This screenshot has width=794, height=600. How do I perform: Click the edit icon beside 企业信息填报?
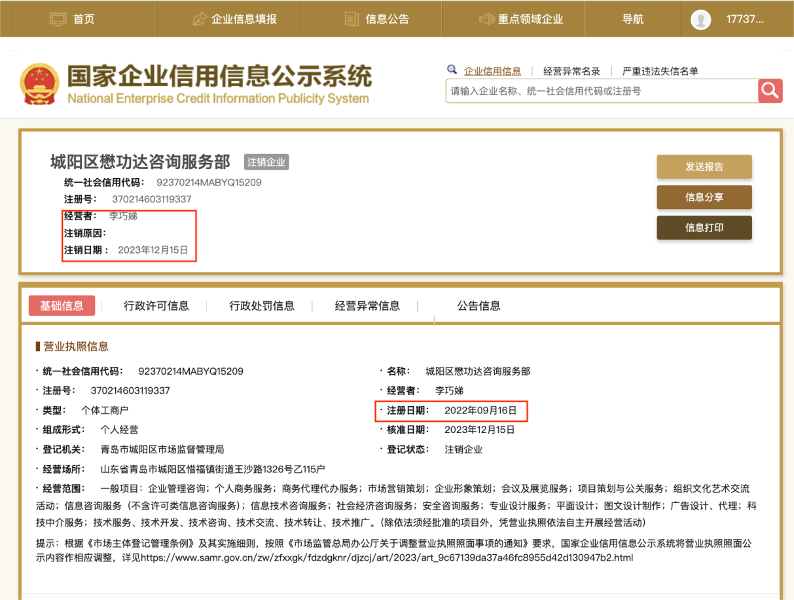click(200, 19)
